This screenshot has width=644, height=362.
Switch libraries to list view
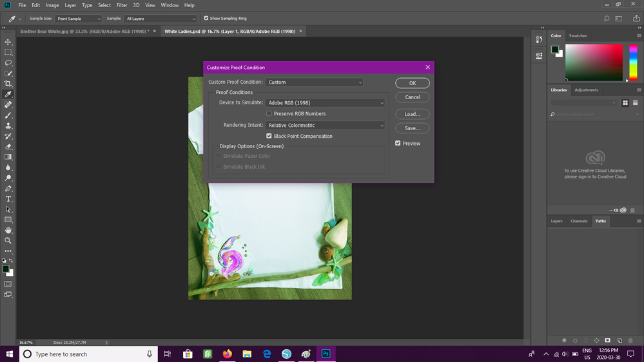pos(636,103)
